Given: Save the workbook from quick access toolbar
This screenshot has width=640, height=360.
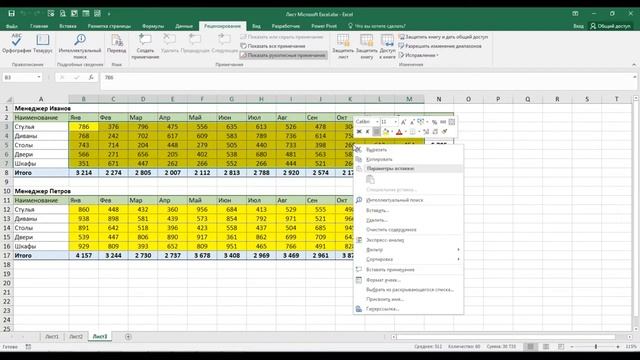Looking at the screenshot, I should coord(11,13).
